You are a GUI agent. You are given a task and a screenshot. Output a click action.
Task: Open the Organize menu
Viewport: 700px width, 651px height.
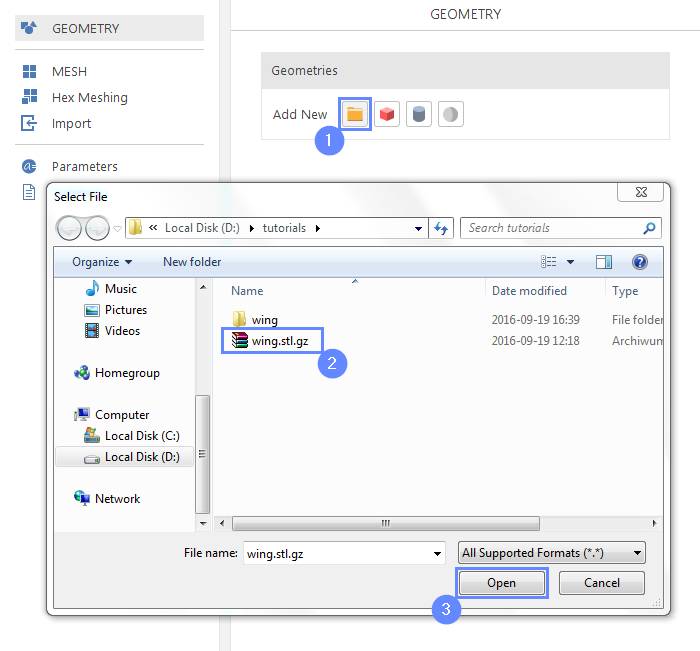click(102, 262)
